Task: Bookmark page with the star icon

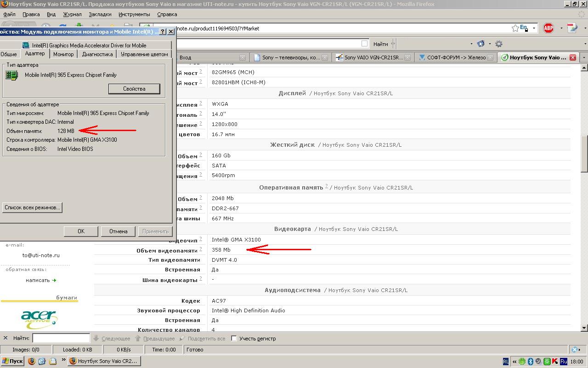Action: pyautogui.click(x=515, y=28)
